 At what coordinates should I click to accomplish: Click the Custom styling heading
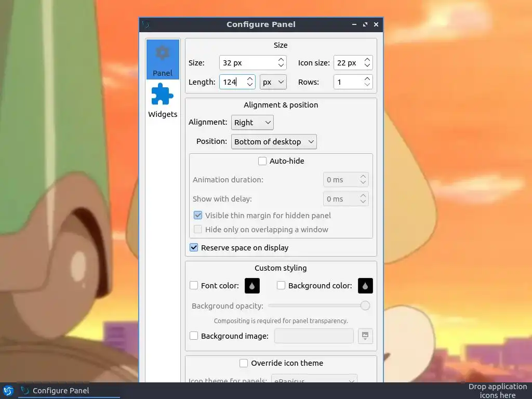tap(281, 268)
